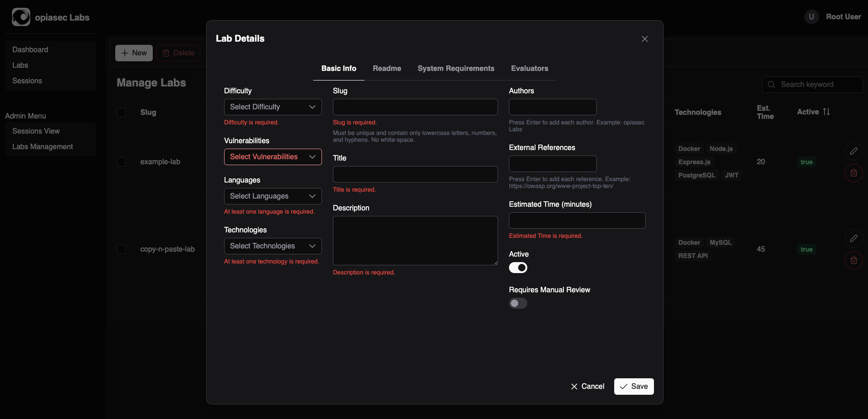
Task: Click the Save button
Action: click(634, 387)
